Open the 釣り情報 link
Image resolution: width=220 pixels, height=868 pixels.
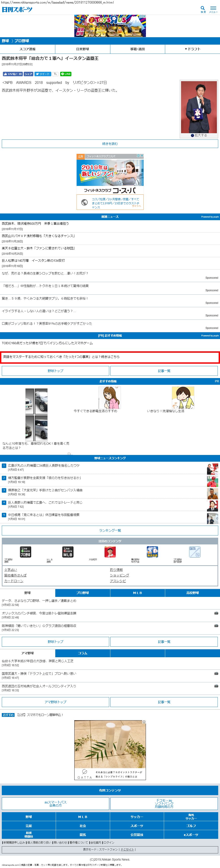point(116,570)
